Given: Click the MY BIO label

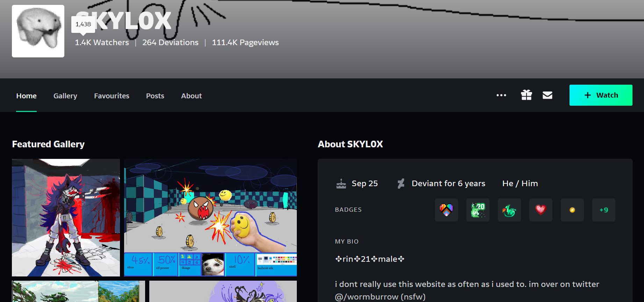Looking at the screenshot, I should point(347,241).
